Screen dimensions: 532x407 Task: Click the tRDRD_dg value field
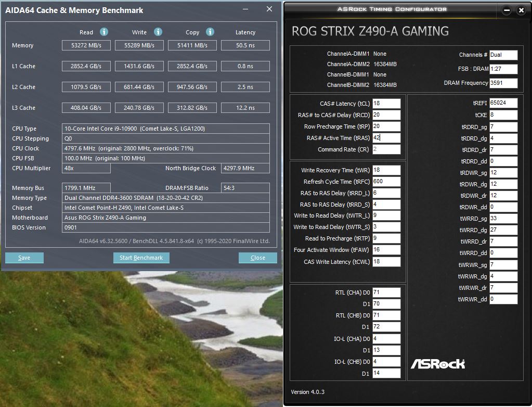click(x=503, y=138)
